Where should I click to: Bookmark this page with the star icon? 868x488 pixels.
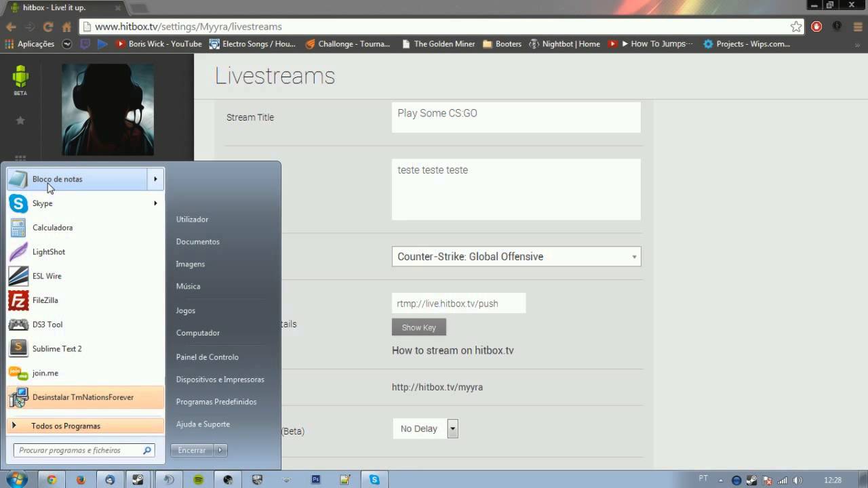[x=796, y=26]
